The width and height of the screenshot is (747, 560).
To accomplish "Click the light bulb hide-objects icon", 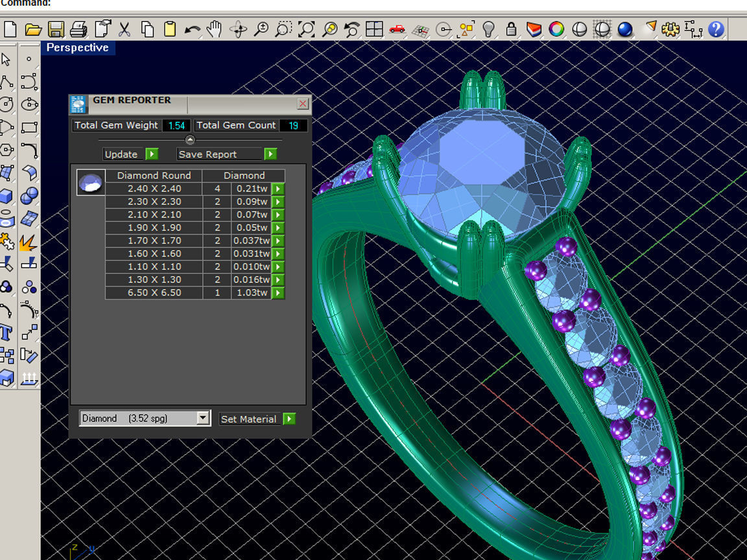I will (488, 30).
